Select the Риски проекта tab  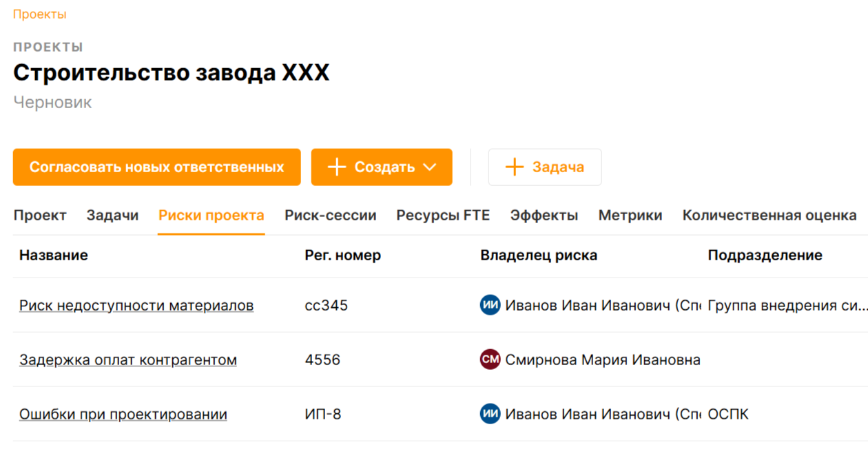coord(211,216)
